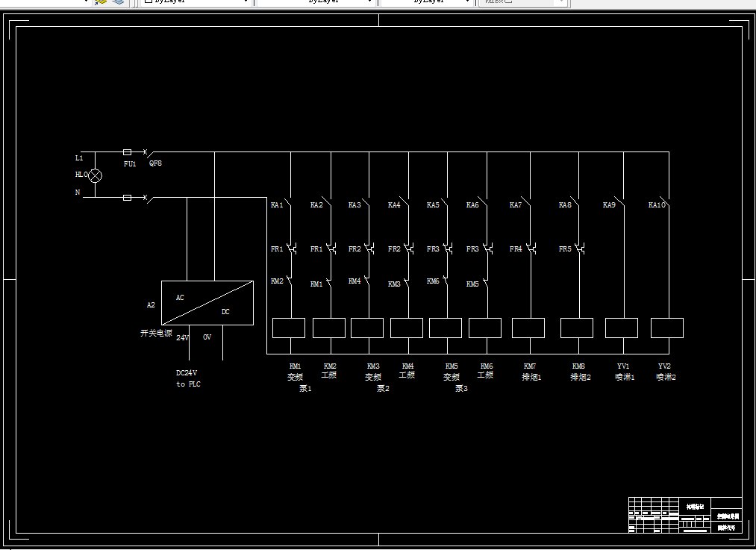The height and width of the screenshot is (550, 756).
Task: Select the coil rectangle above YV2 label
Action: 666,328
